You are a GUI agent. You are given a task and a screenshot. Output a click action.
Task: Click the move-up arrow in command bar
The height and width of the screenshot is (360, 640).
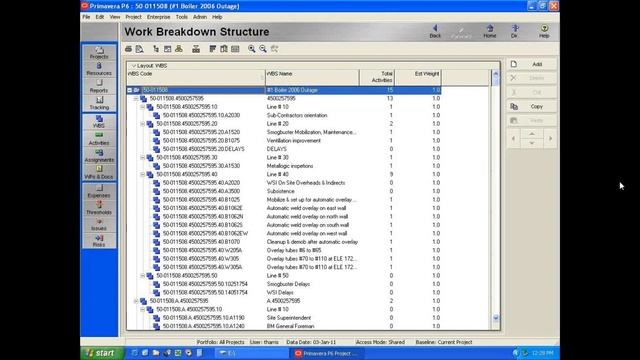point(532,134)
